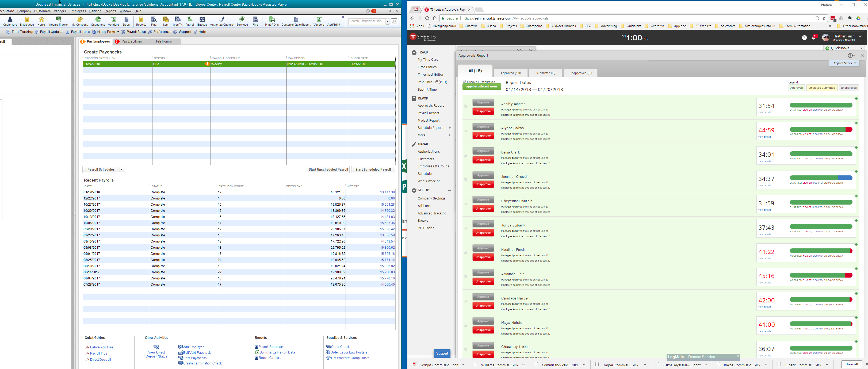Screen dimensions: 868x369
Task: Open QuickBooks dropdown in TSheets
Action: tap(844, 48)
